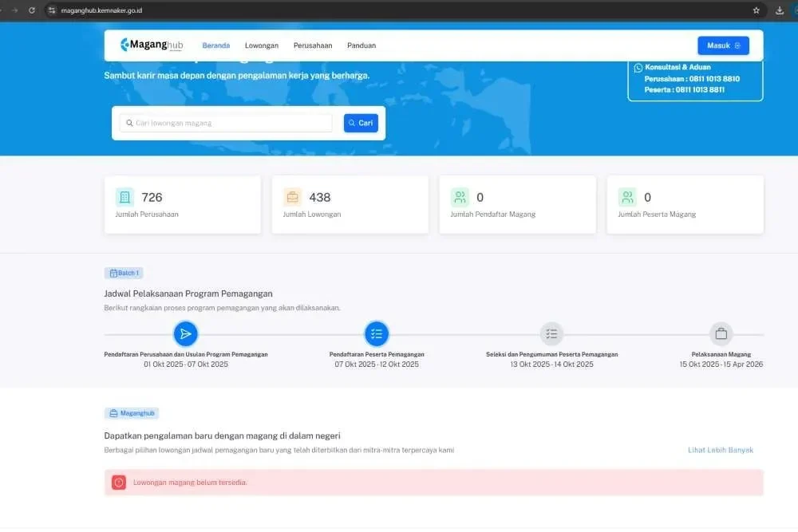Switch to the Perusahaan page
Viewport: 798px width, 532px height.
click(313, 45)
